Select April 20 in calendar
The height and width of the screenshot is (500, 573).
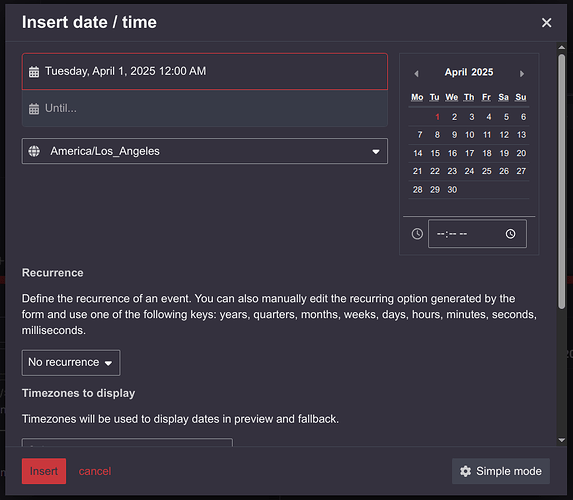click(521, 153)
